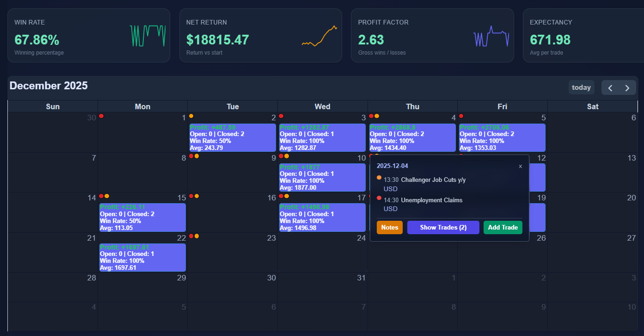Image resolution: width=644 pixels, height=336 pixels.
Task: Select the Unemployment Claims event entry
Action: 424,200
